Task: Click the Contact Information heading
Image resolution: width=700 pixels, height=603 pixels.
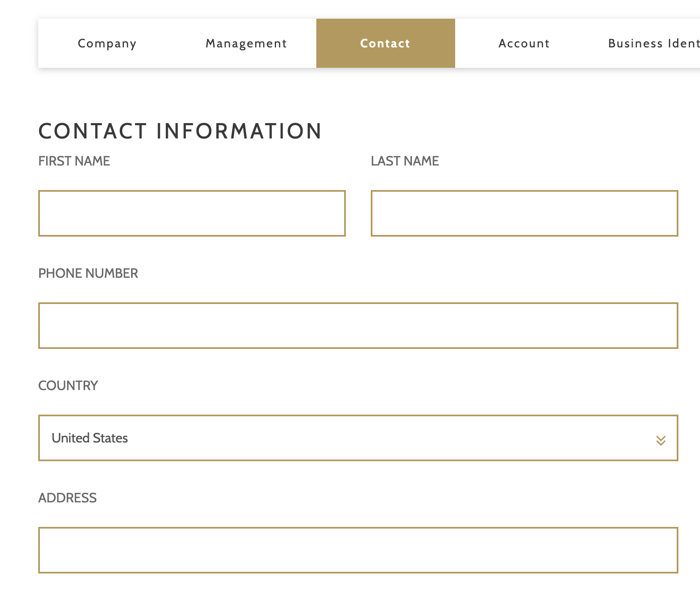Action: (x=180, y=131)
